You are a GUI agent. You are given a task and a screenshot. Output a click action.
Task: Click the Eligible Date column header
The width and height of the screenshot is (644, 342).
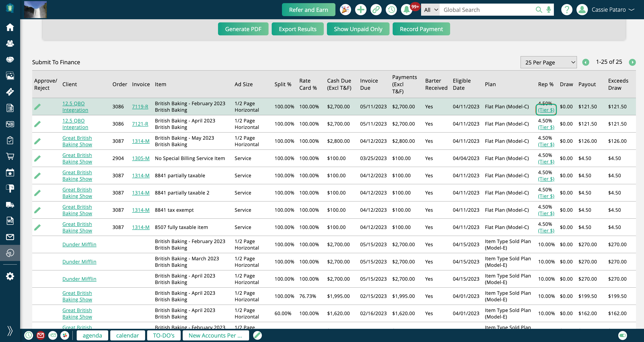click(462, 84)
